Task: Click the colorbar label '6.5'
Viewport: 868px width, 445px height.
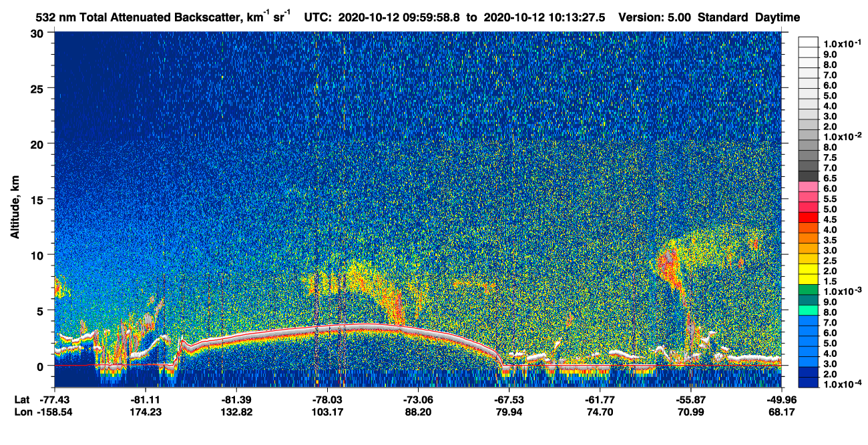Action: coord(831,178)
